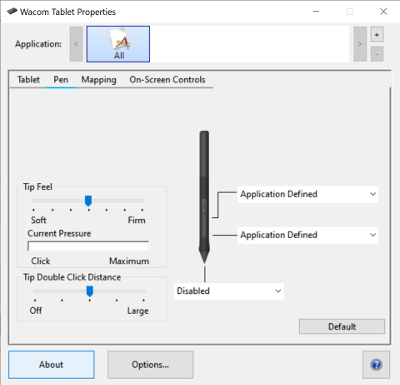Open lower pen button Application Defined dropdown
This screenshot has width=400, height=385.
pyautogui.click(x=308, y=235)
